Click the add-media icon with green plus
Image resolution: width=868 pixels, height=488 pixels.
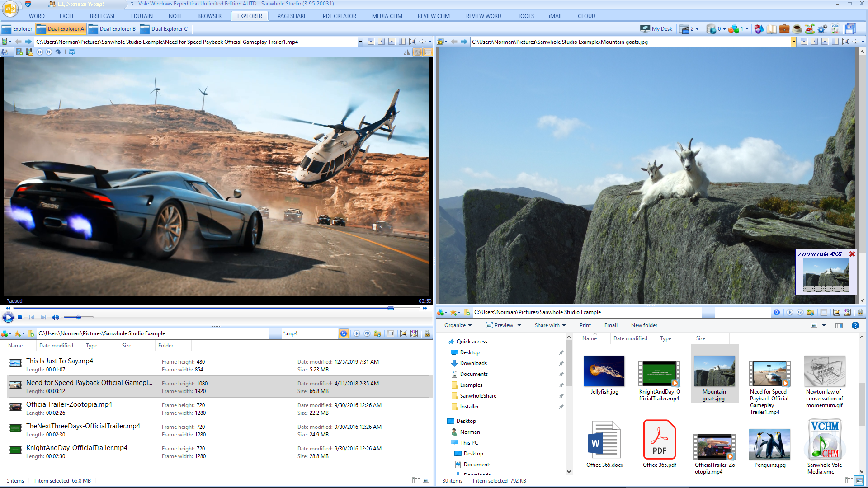[19, 52]
